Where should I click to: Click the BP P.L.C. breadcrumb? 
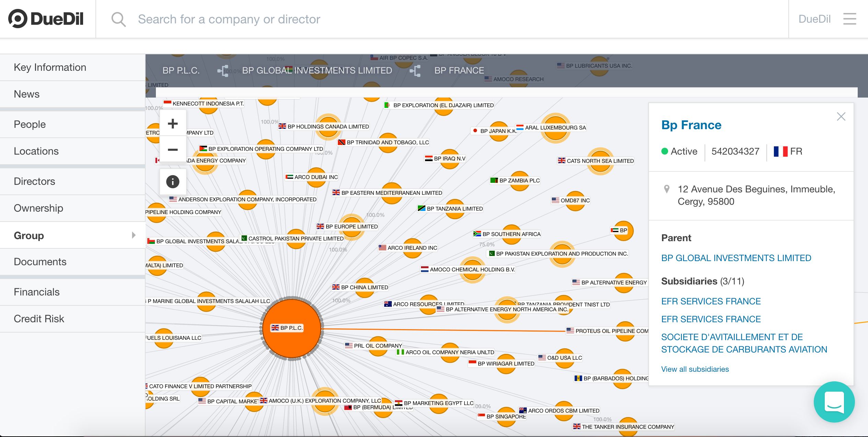tap(181, 71)
